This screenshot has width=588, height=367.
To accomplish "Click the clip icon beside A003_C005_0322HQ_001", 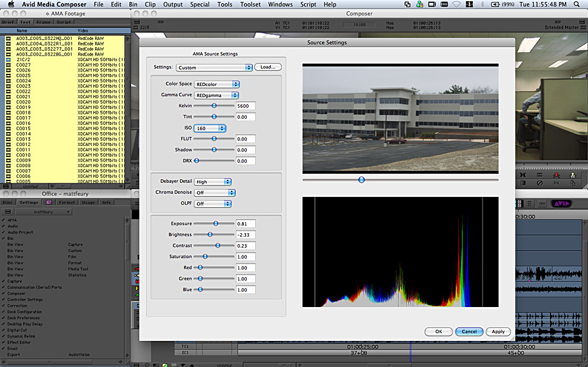I will (8, 38).
